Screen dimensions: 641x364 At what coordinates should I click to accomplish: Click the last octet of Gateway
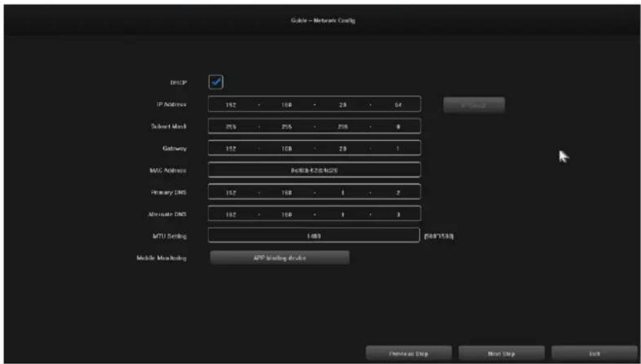coord(398,149)
